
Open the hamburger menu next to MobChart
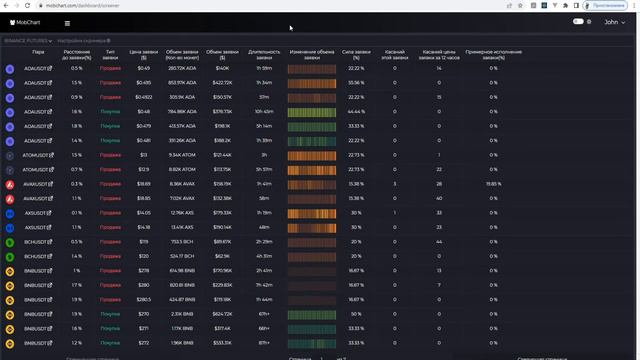pyautogui.click(x=67, y=23)
